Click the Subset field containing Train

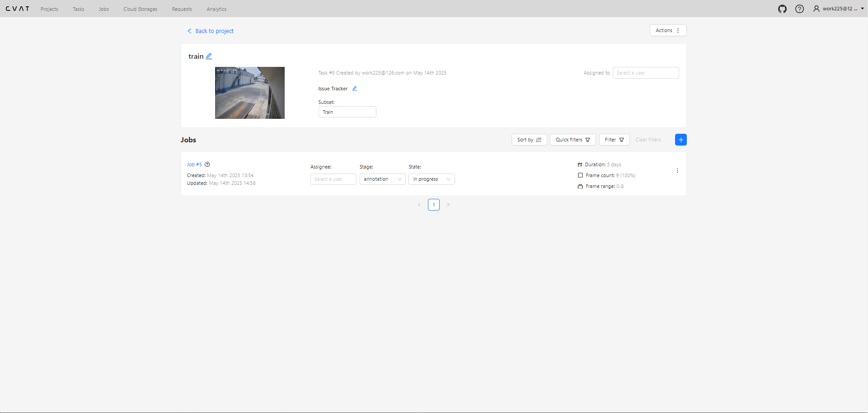347,112
